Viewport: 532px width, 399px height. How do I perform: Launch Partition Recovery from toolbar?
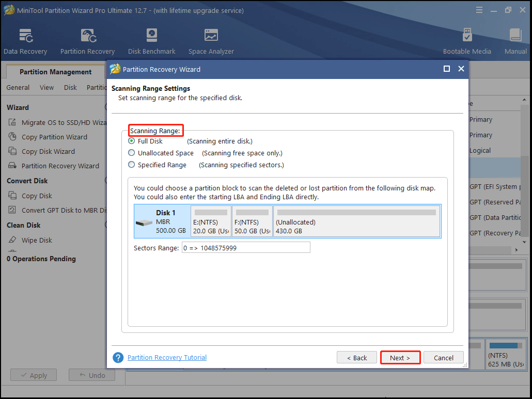tap(87, 41)
